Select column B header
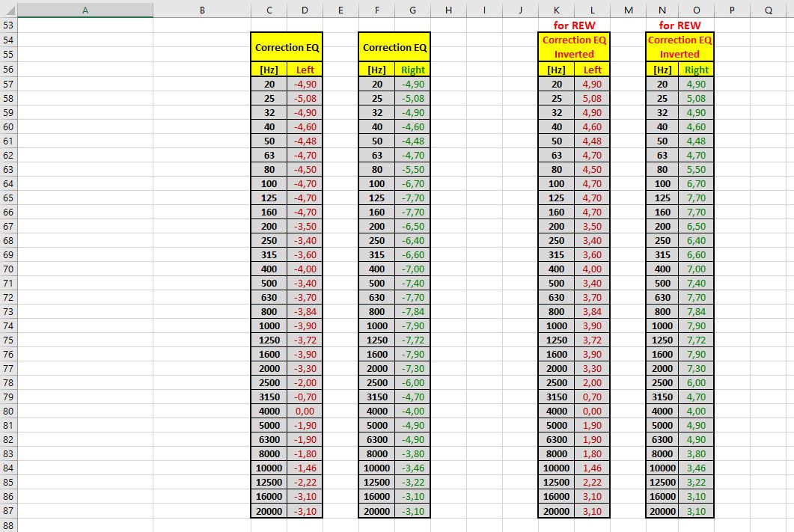Screen dimensions: 794x532 [202, 10]
